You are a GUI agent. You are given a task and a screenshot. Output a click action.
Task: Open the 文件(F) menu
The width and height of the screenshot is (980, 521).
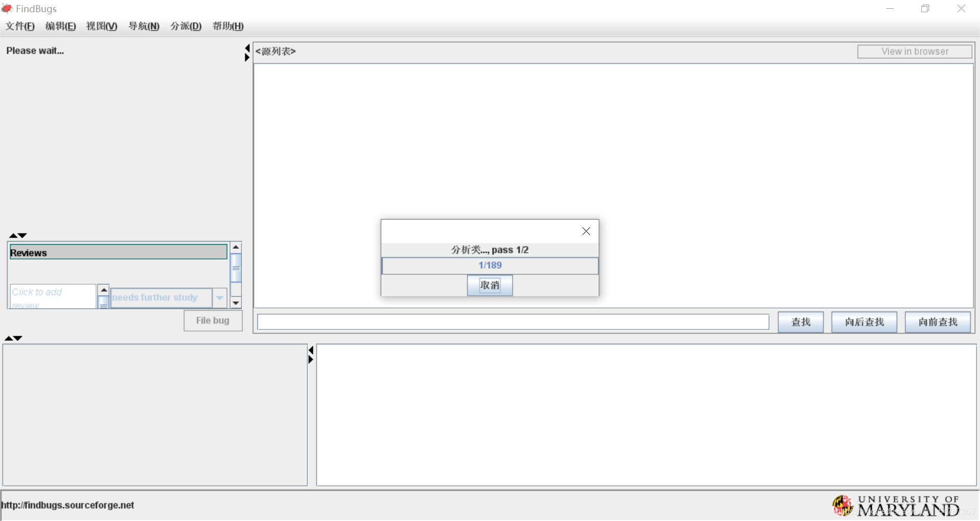[20, 26]
